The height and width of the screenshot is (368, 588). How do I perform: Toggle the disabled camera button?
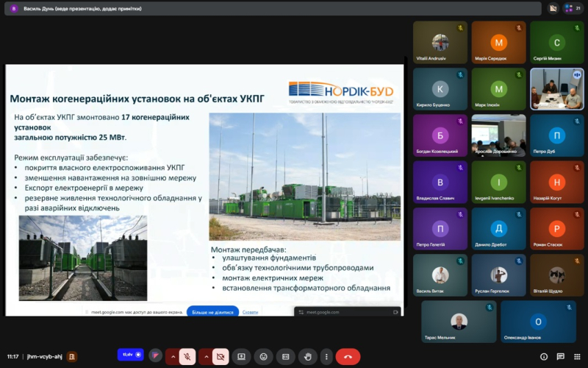[219, 357]
